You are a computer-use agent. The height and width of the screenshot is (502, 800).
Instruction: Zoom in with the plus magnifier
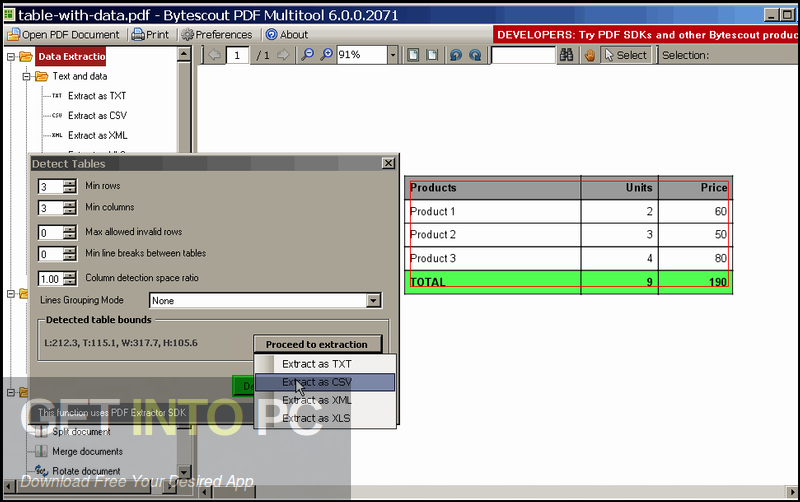[x=326, y=55]
